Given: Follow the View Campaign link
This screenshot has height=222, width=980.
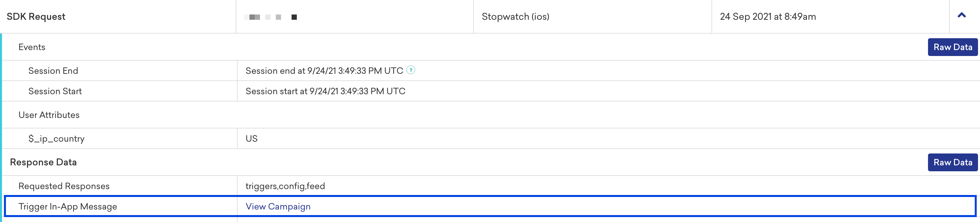Looking at the screenshot, I should pos(278,207).
